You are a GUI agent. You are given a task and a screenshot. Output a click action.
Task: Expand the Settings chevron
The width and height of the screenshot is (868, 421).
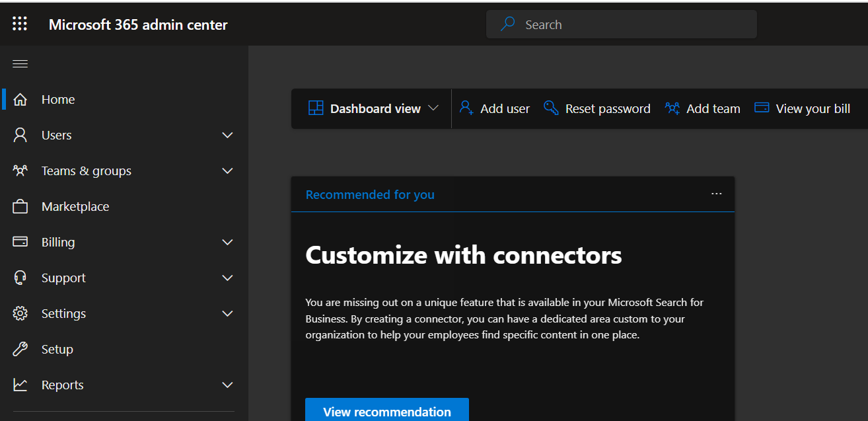(x=228, y=314)
